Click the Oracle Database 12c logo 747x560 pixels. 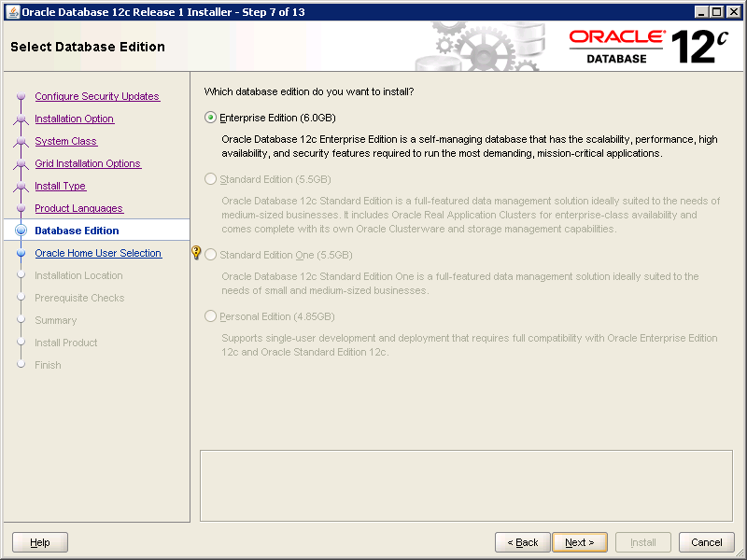[649, 46]
